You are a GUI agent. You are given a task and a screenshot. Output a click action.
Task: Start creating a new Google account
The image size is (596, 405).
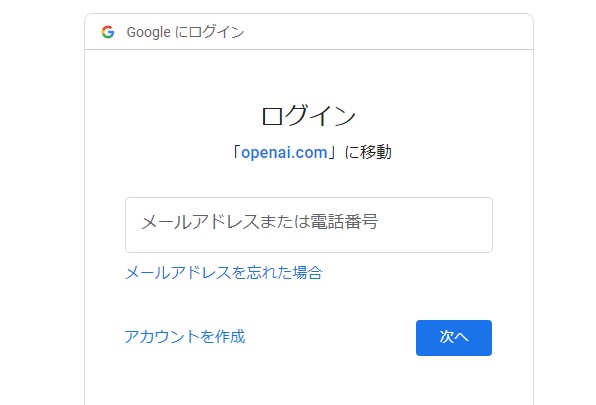click(x=185, y=337)
